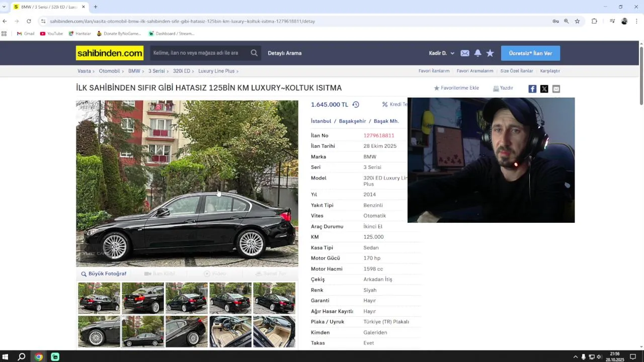
Task: Open Size Özel İlanlar menu item
Action: pyautogui.click(x=517, y=71)
